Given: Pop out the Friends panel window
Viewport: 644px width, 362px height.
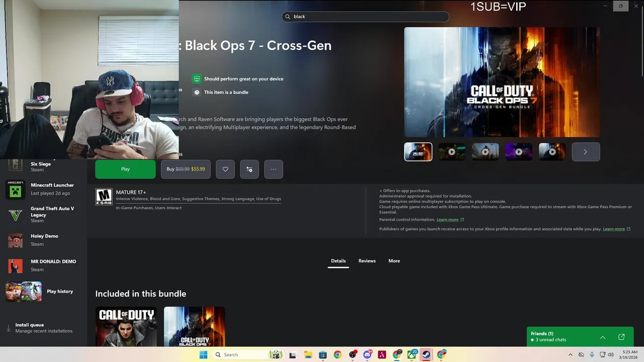Looking at the screenshot, I should (x=621, y=337).
